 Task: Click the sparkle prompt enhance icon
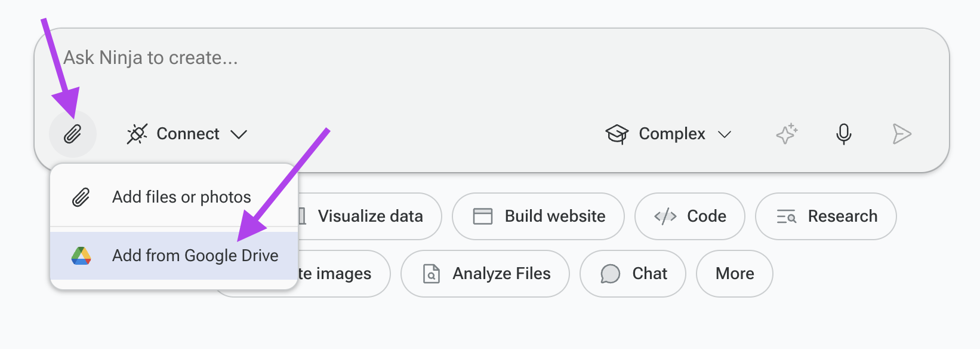tap(787, 133)
